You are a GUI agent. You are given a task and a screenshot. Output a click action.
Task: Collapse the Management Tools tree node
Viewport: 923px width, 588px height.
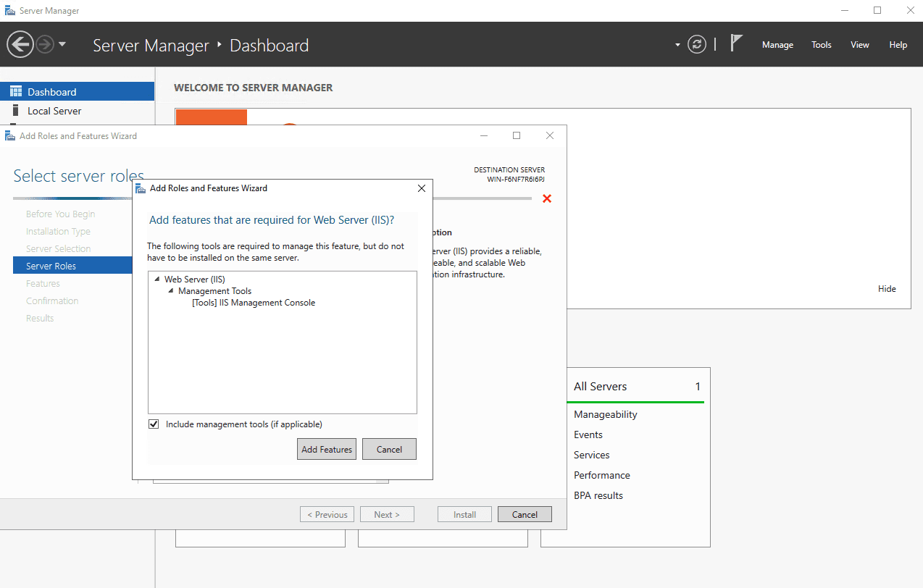click(x=171, y=291)
